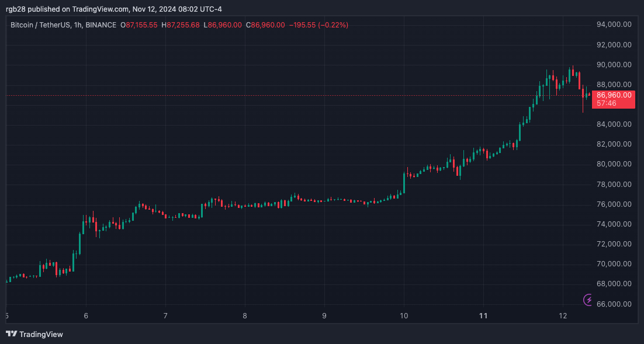Click the 80,000.00 price axis label

coord(612,164)
